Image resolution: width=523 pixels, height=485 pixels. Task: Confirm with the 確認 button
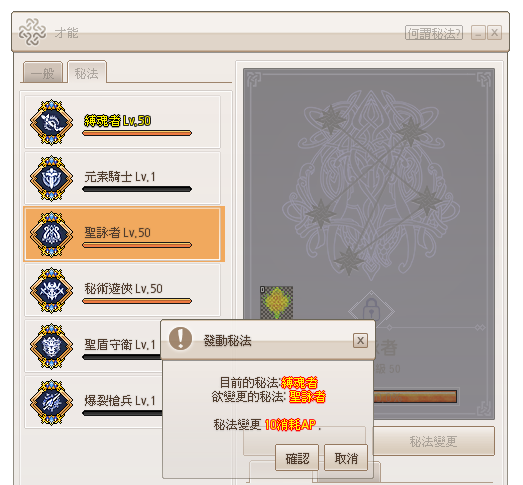pos(297,458)
